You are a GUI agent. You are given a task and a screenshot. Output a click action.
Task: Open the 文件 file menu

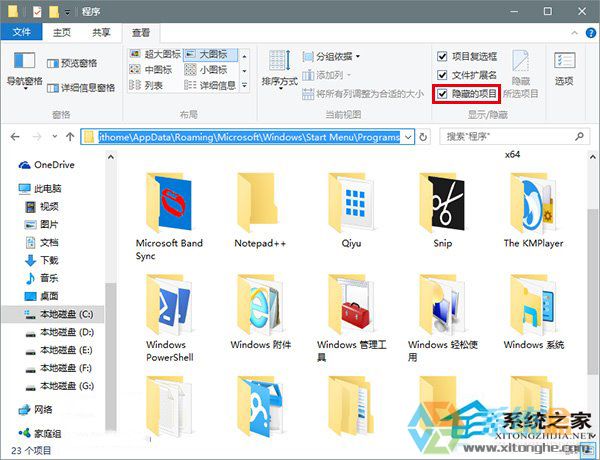21,32
